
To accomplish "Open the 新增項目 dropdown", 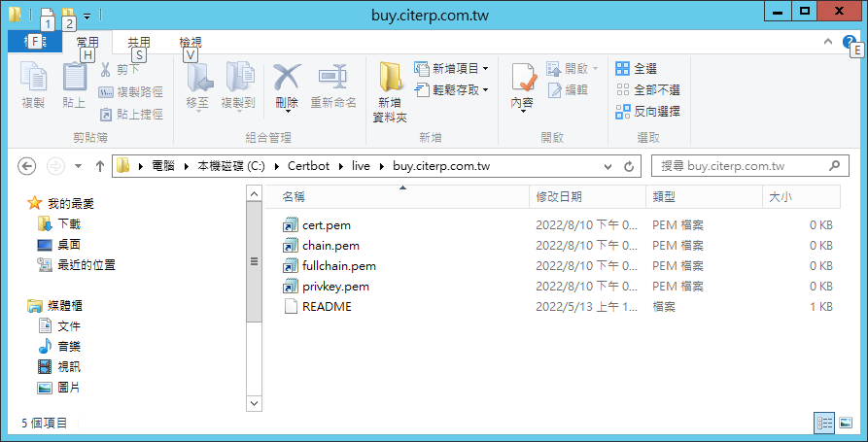I will coord(451,69).
